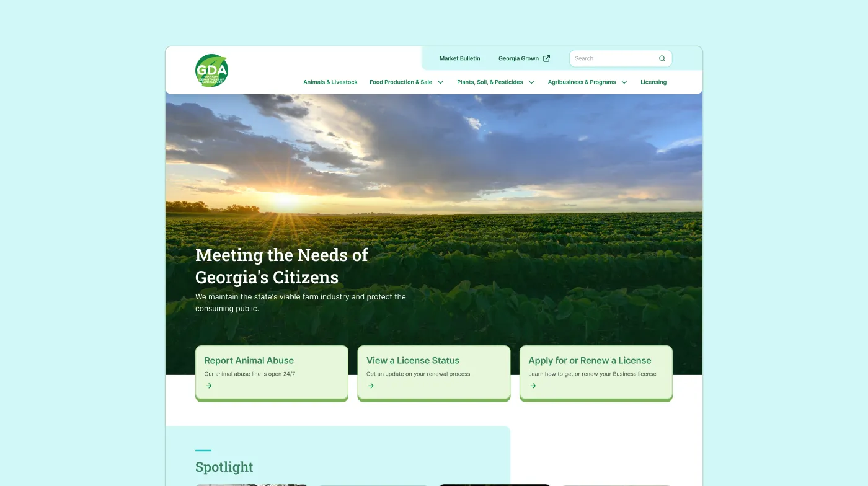
Task: Open the Animals & Livestock menu item
Action: 330,82
